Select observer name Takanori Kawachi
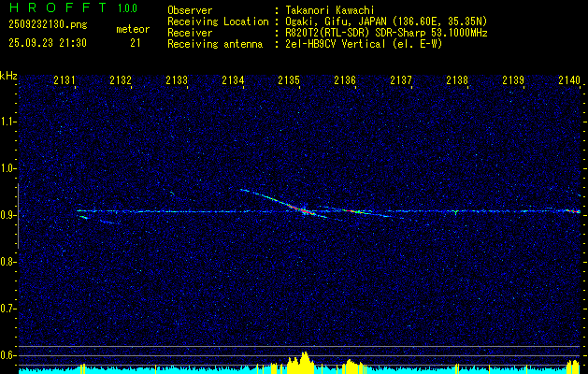Image resolution: width=588 pixels, height=374 pixels. (330, 10)
